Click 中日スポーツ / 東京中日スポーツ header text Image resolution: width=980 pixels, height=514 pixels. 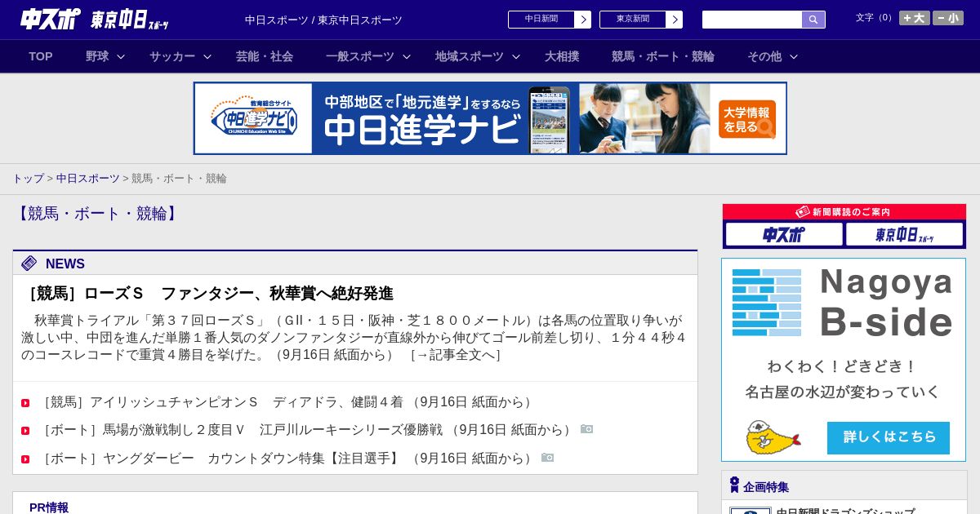[x=323, y=20]
